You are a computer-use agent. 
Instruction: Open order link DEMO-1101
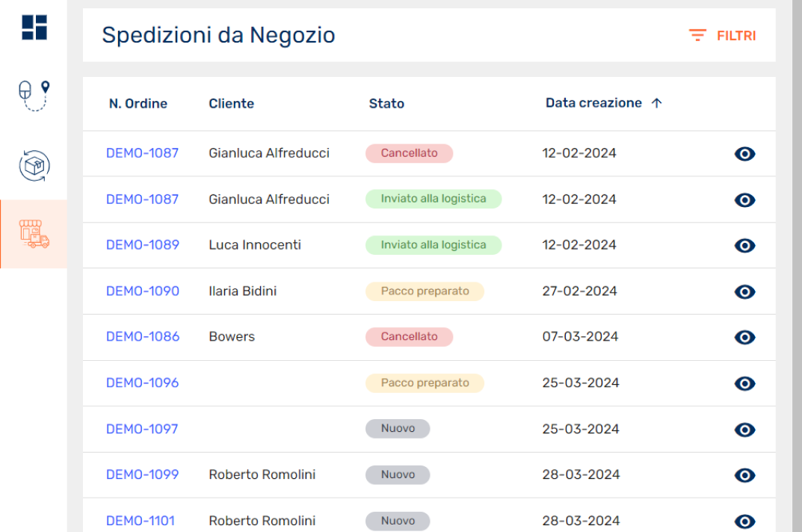(141, 521)
